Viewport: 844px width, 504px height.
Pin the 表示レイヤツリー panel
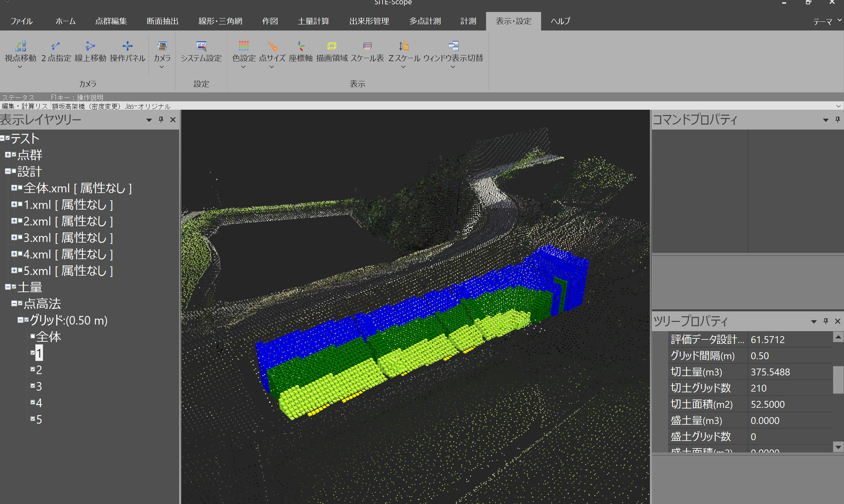(161, 120)
